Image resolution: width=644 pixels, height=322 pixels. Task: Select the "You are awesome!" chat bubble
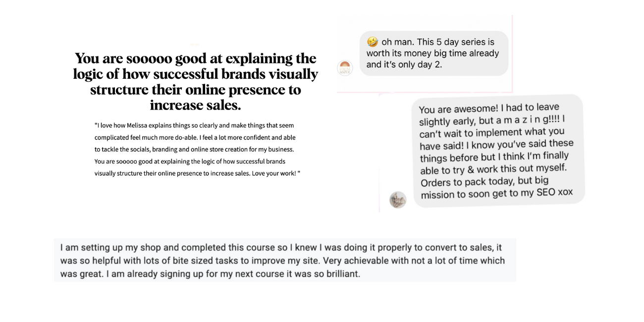coord(498,151)
